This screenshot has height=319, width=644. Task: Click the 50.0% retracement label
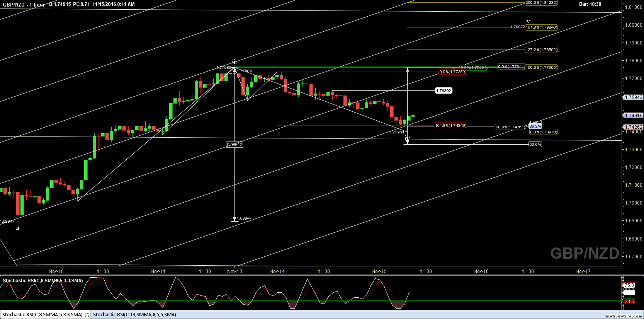point(535,145)
